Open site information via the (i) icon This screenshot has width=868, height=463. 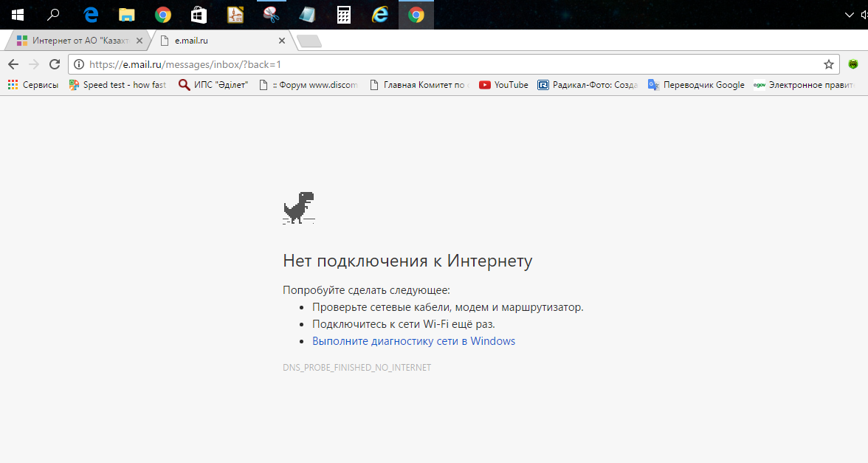pyautogui.click(x=78, y=64)
